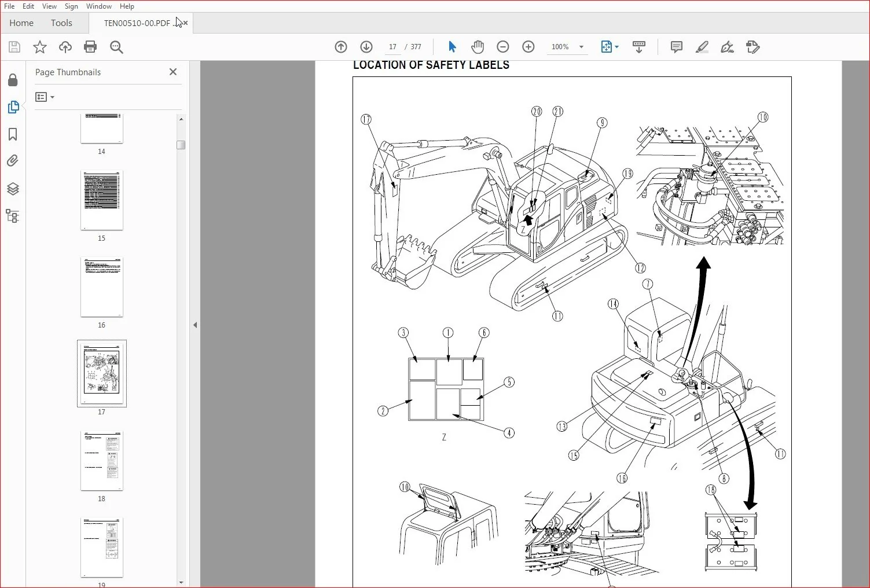Go to next page arrow
This screenshot has height=588, width=870.
[366, 47]
